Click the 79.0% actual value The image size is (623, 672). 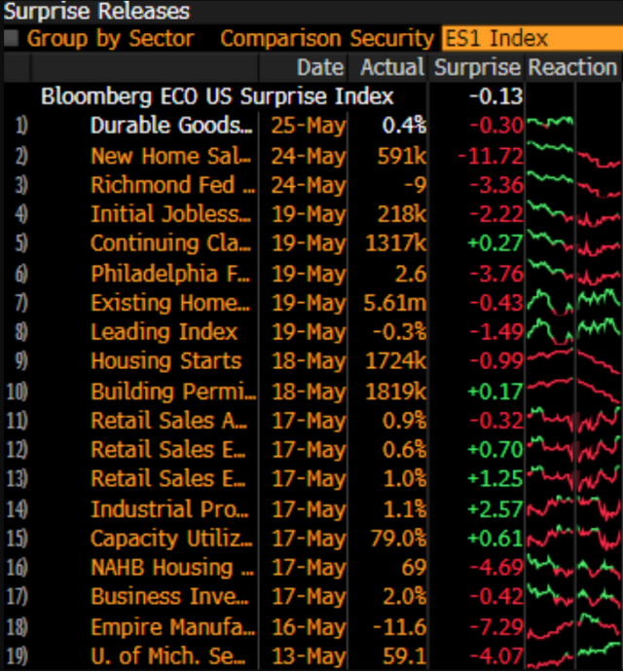(x=398, y=539)
